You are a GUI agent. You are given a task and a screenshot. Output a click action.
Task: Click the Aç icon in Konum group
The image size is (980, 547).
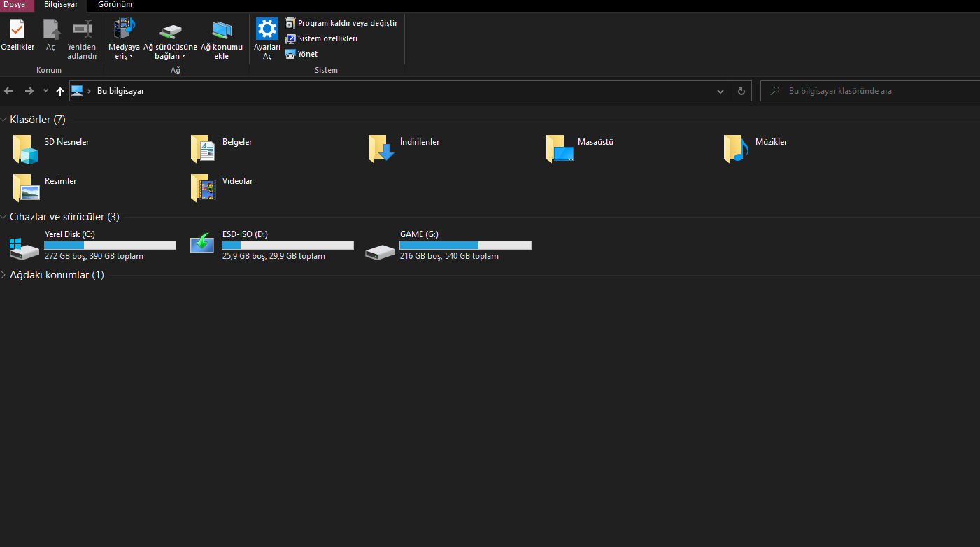tap(51, 29)
